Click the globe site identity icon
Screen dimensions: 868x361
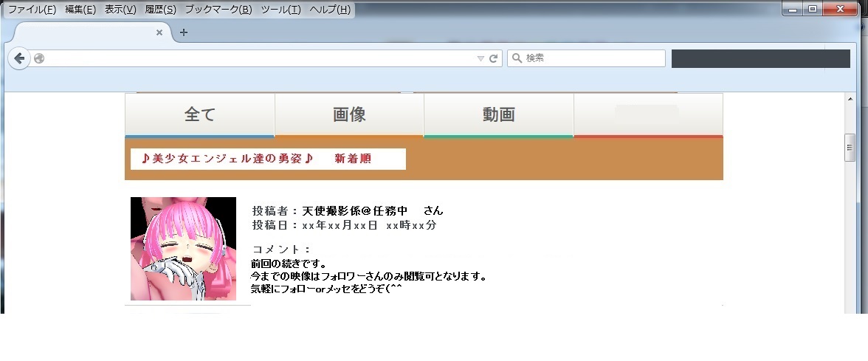(x=38, y=59)
